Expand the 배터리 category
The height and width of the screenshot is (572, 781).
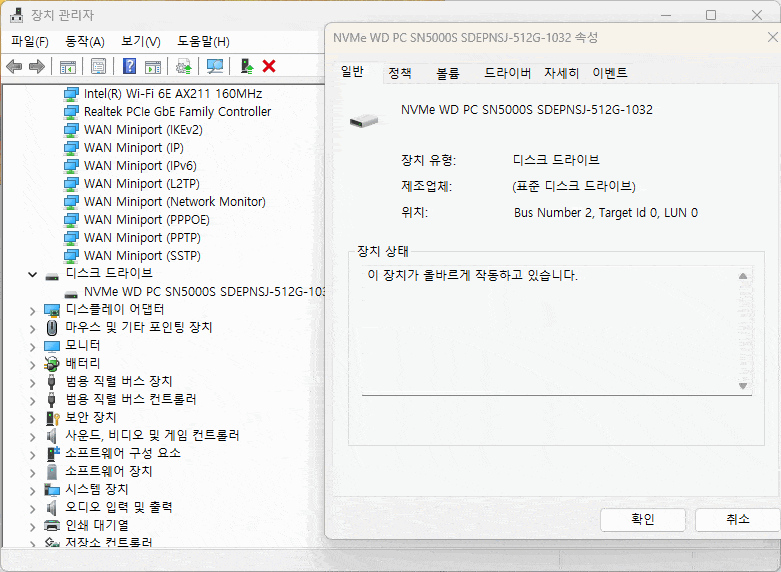click(x=33, y=364)
